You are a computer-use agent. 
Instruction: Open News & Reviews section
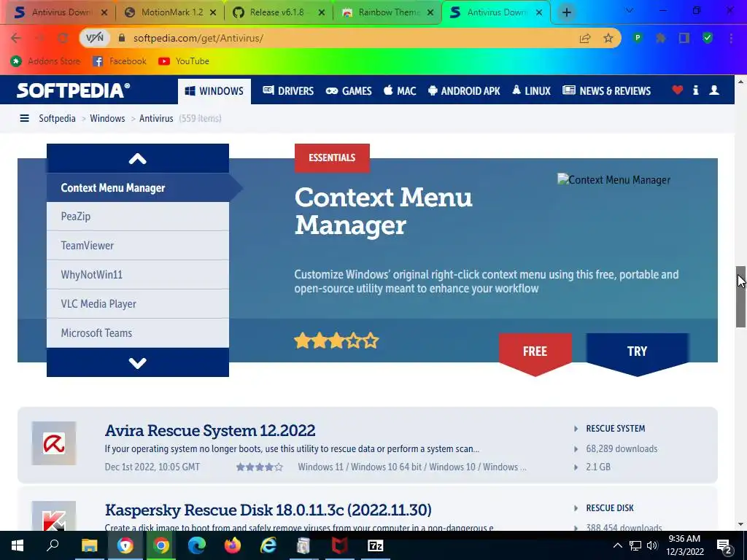point(606,90)
